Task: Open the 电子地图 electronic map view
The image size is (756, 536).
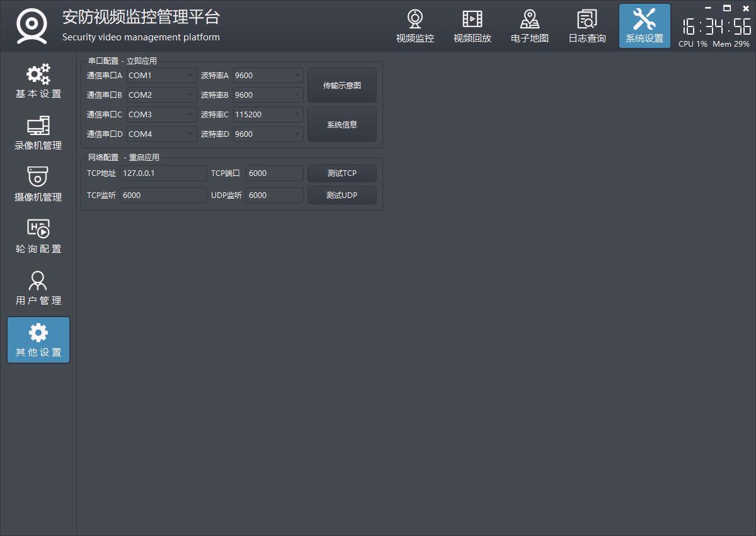Action: pyautogui.click(x=529, y=26)
